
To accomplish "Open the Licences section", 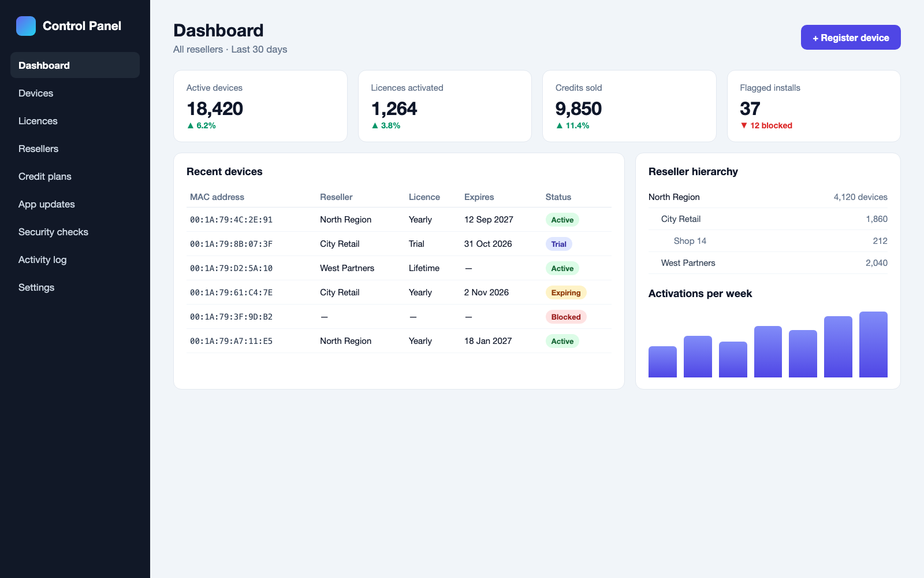I will [75, 121].
